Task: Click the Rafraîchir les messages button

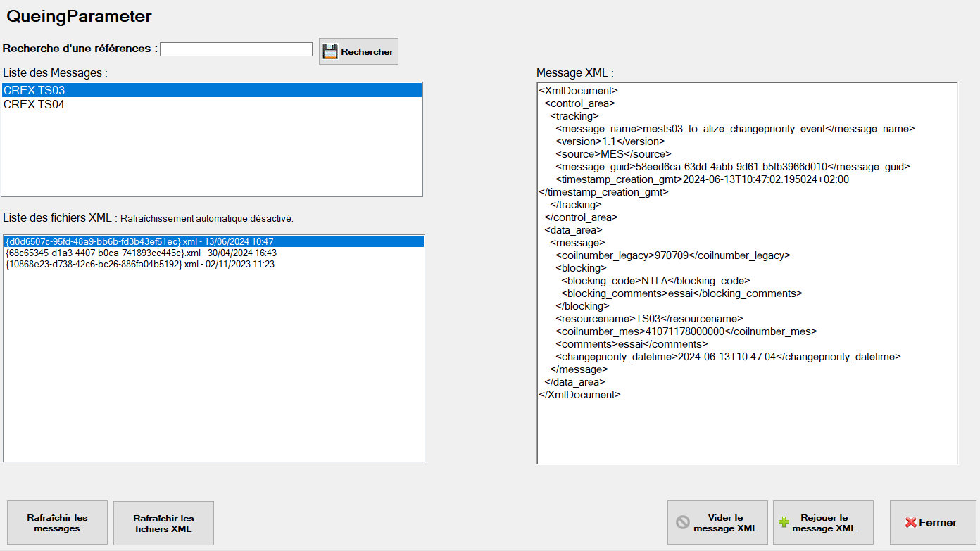Action: (56, 522)
